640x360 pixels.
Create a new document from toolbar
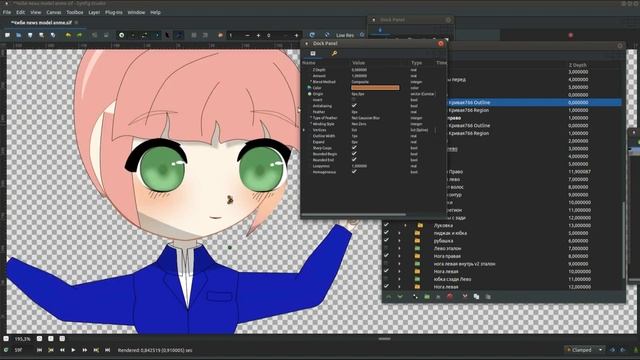(7, 36)
